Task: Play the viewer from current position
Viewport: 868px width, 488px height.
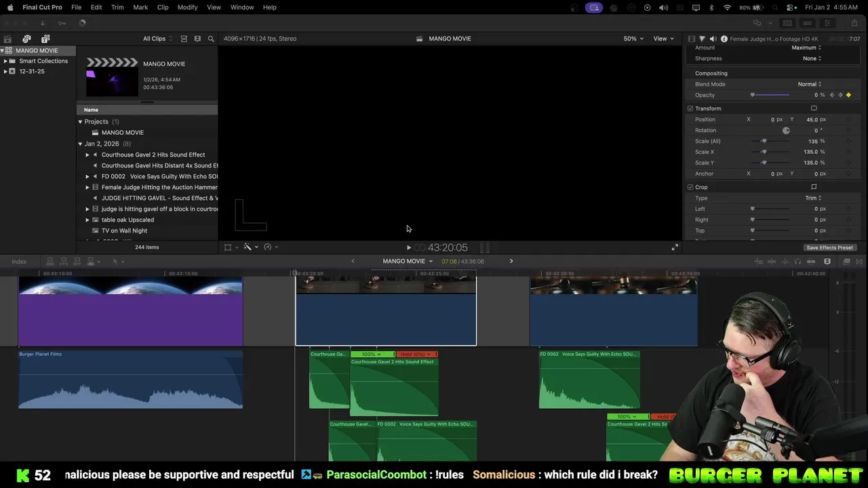Action: tap(408, 247)
